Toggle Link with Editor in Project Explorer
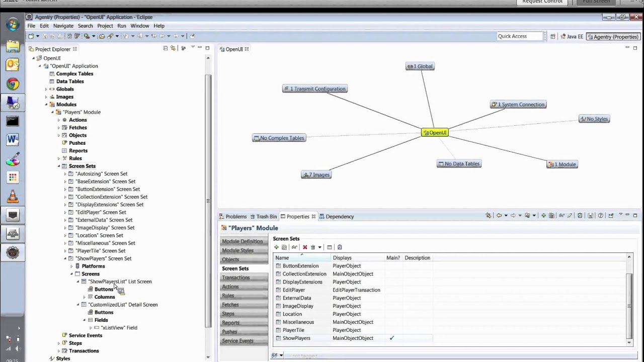Image resolution: width=644 pixels, height=362 pixels. (x=173, y=48)
